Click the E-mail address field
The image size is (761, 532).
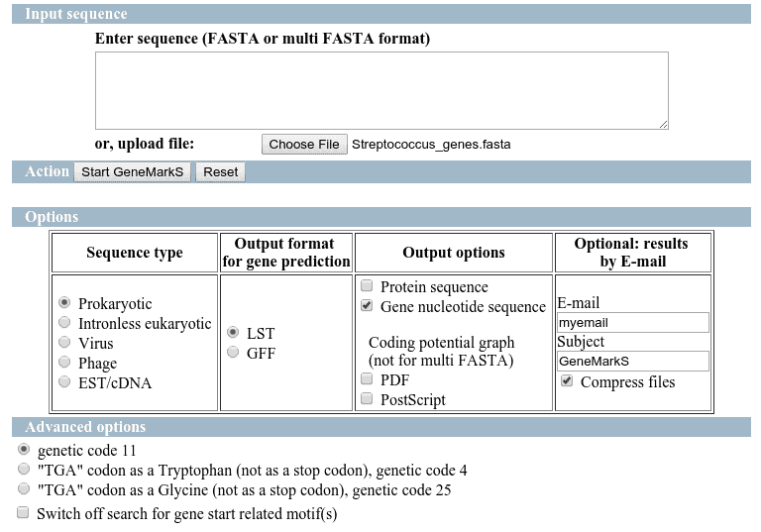pos(632,322)
